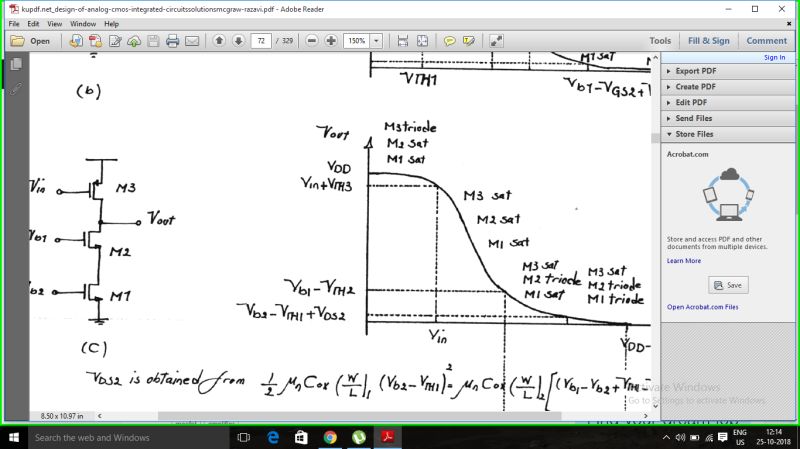Click the scrolling fit-width mode icon
The image size is (800, 449).
pos(403,41)
